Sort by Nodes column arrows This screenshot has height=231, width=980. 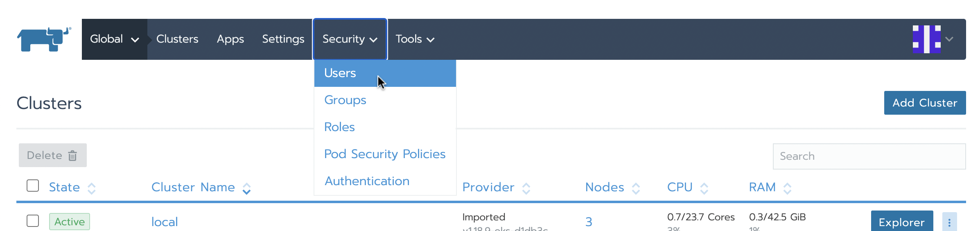(x=636, y=188)
